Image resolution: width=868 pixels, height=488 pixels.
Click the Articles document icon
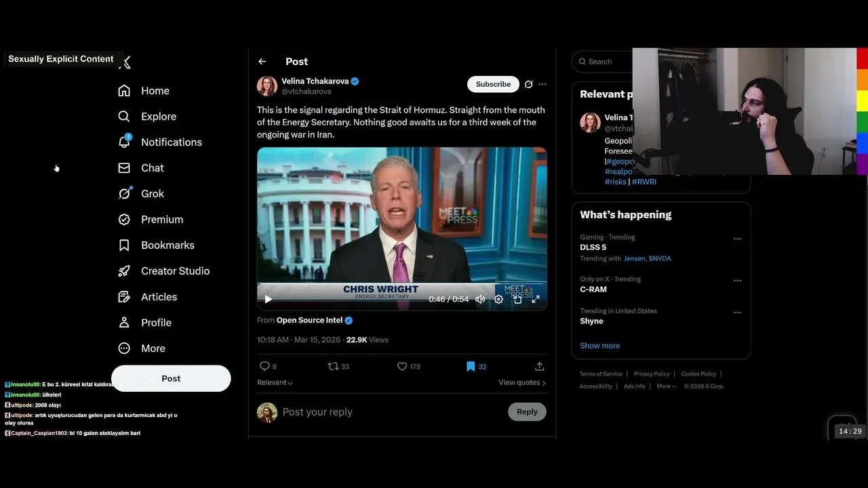coord(124,297)
